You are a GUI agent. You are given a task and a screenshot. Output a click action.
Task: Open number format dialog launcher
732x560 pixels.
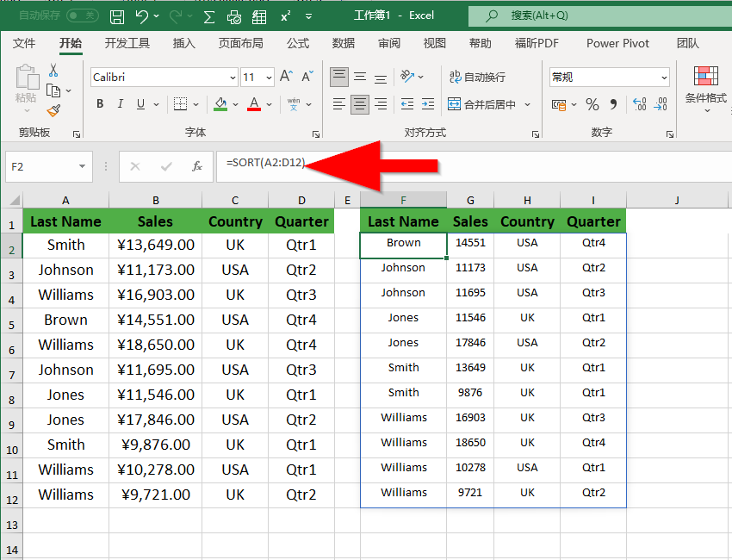pos(670,134)
